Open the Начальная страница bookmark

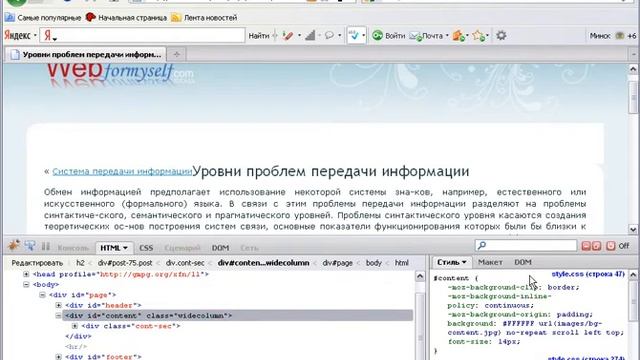(126, 18)
